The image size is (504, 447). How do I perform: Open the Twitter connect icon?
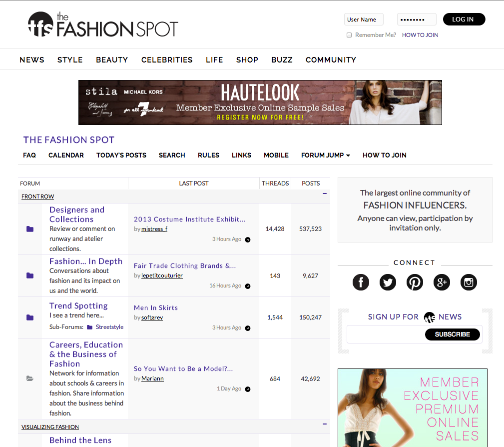(x=388, y=282)
